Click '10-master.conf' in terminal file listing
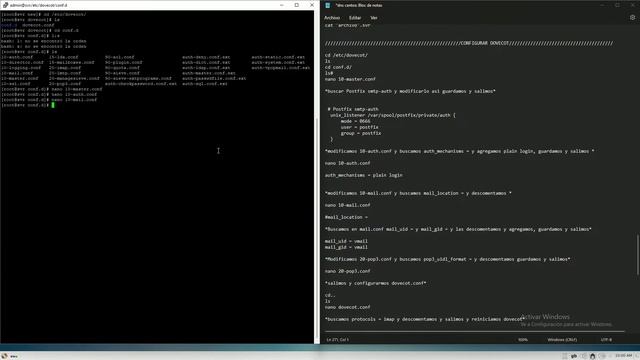The image size is (640, 360). [x=20, y=78]
